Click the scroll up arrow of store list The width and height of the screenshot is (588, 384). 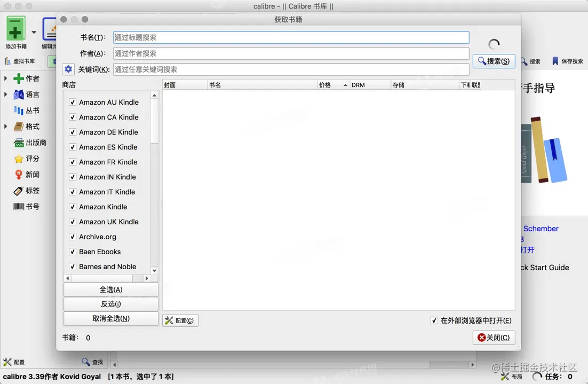[x=154, y=96]
